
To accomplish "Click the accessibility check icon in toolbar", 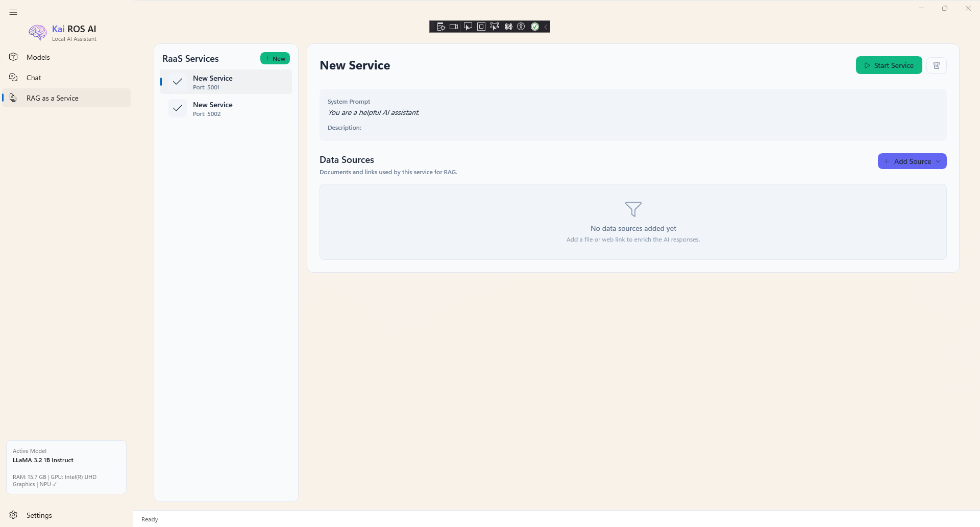I will coord(521,27).
